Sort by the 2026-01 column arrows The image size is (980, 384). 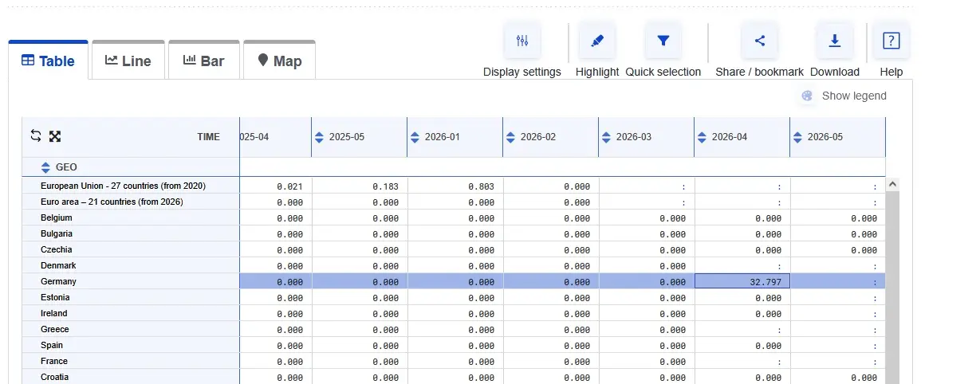click(x=415, y=137)
